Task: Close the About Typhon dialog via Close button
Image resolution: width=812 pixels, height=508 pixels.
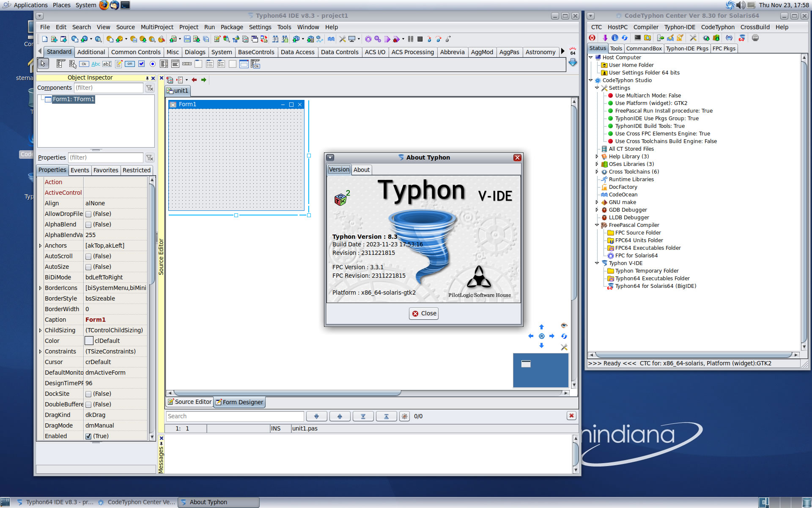Action: pyautogui.click(x=424, y=313)
